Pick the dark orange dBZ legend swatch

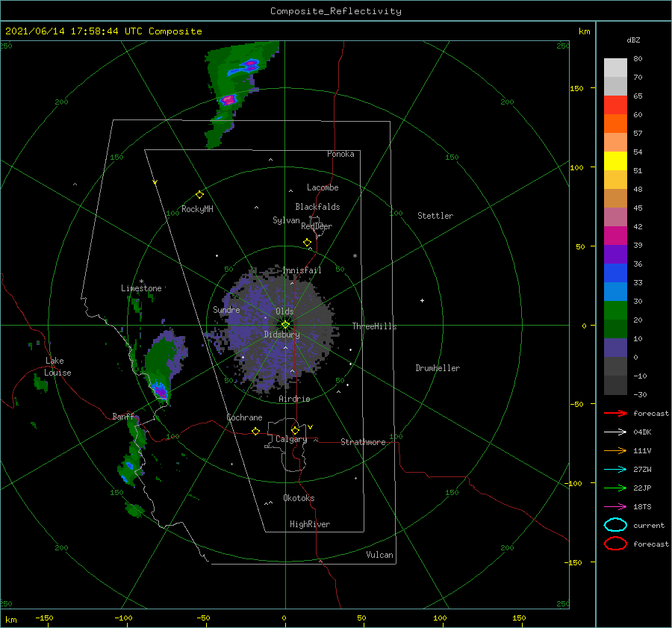pos(615,124)
